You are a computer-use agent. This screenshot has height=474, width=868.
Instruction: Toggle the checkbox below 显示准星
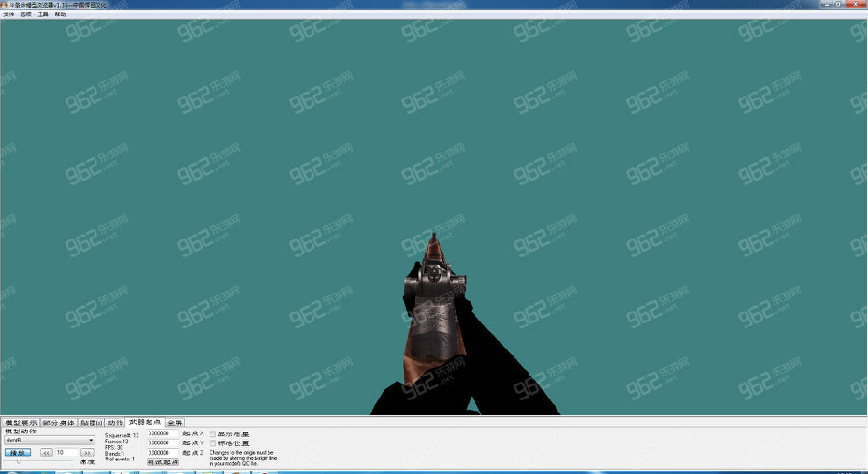(x=213, y=443)
